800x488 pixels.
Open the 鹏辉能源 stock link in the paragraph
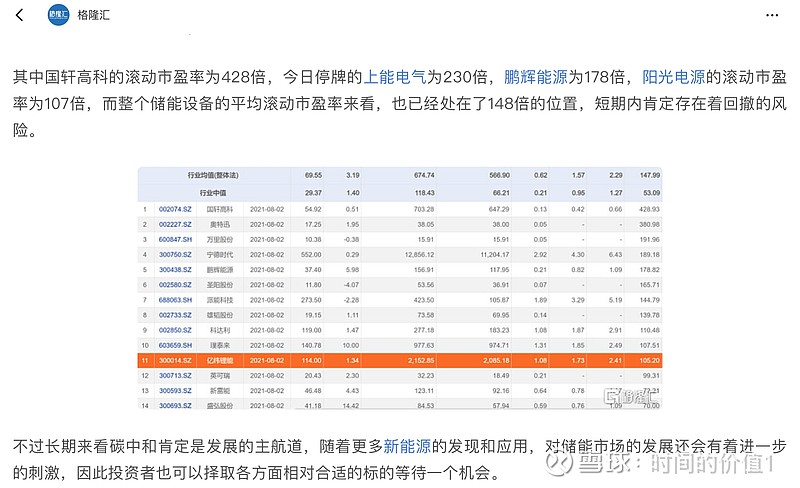pyautogui.click(x=536, y=77)
